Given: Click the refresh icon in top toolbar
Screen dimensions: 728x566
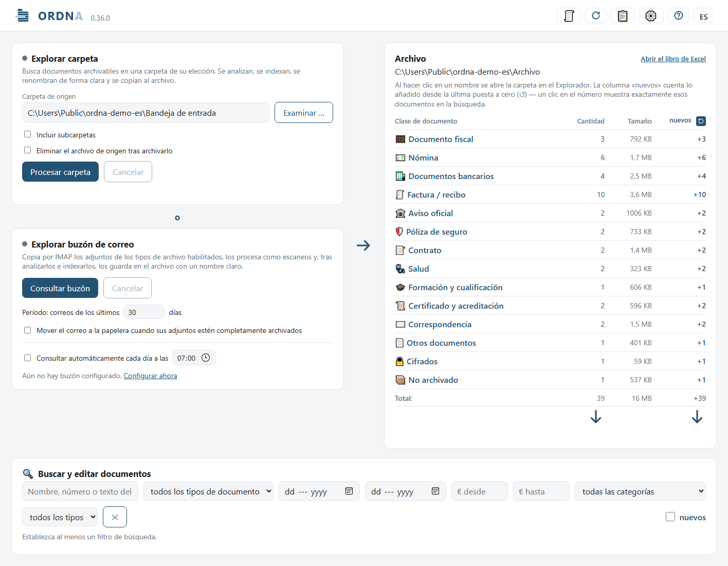Looking at the screenshot, I should 596,16.
